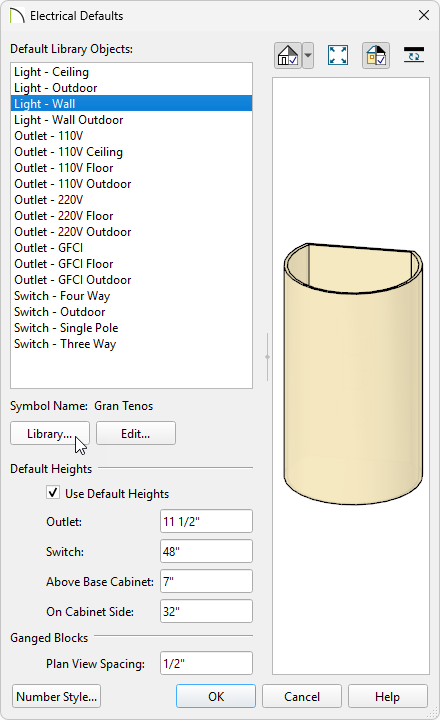Confirm with the OK button
Image resolution: width=440 pixels, height=720 pixels.
coord(216,697)
